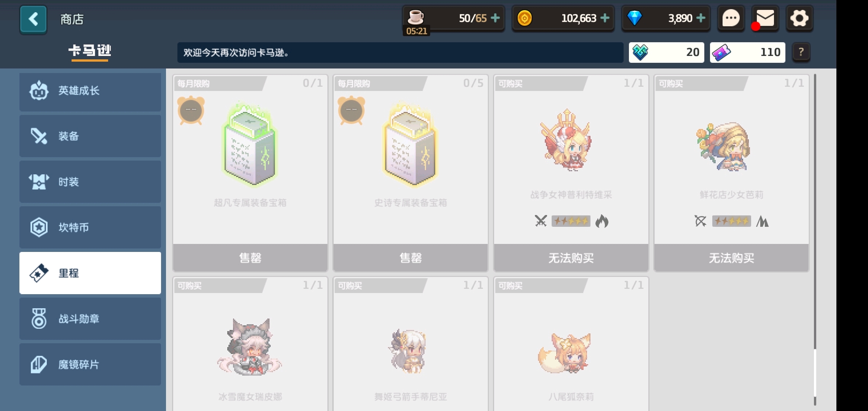Open the mailbox envelope icon

click(765, 18)
